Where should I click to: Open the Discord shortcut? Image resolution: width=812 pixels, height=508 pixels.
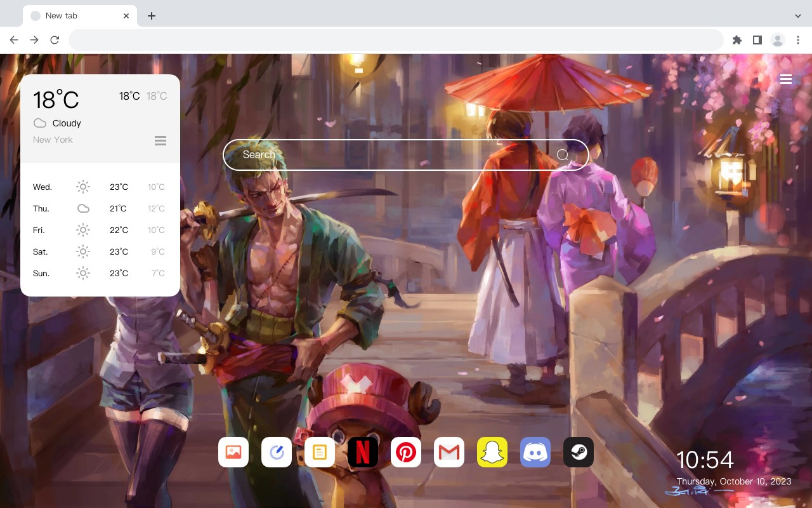click(x=535, y=452)
